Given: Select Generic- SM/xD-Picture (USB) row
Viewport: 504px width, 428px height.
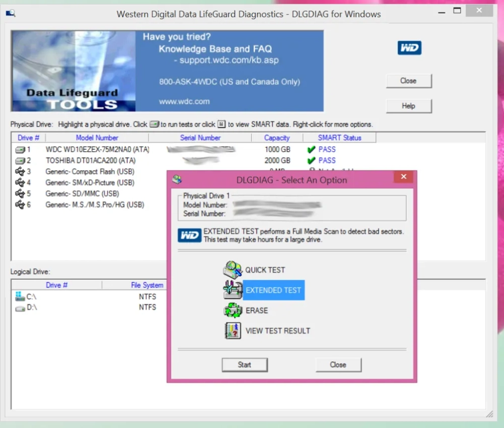Looking at the screenshot, I should click(x=90, y=182).
